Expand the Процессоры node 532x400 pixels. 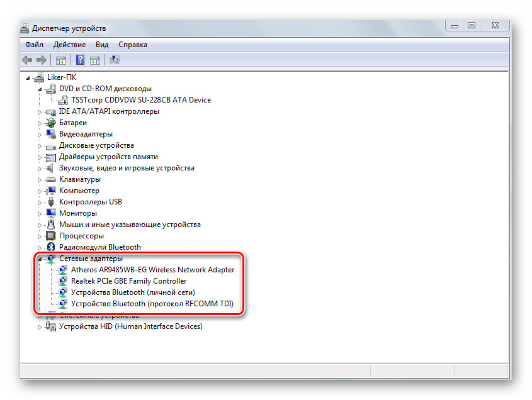(x=40, y=236)
